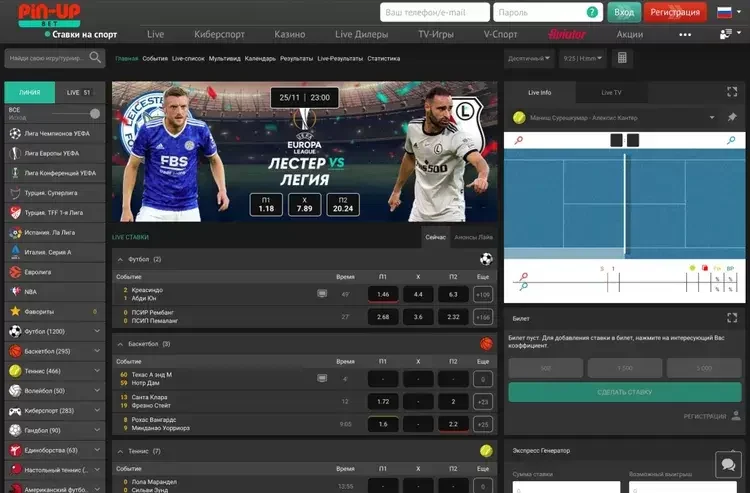Pin the live match widget

[732, 118]
